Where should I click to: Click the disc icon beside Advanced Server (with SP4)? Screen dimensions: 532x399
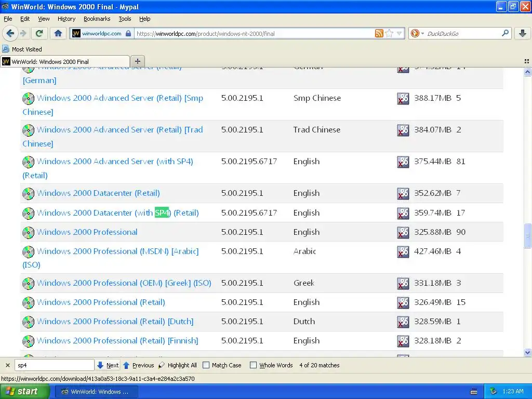point(28,162)
